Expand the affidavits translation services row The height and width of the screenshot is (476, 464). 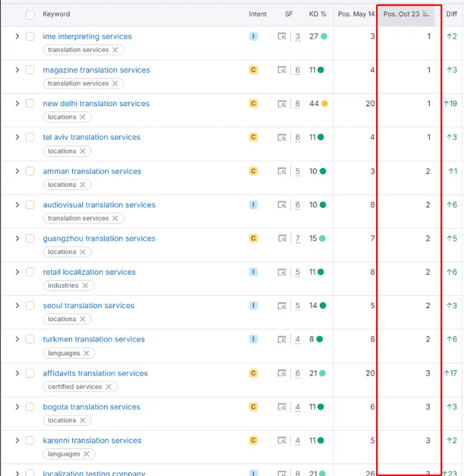click(17, 374)
